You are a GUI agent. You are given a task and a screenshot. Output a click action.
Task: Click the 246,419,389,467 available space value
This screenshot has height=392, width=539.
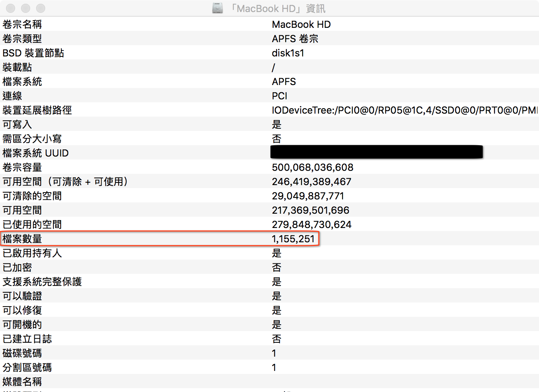311,182
